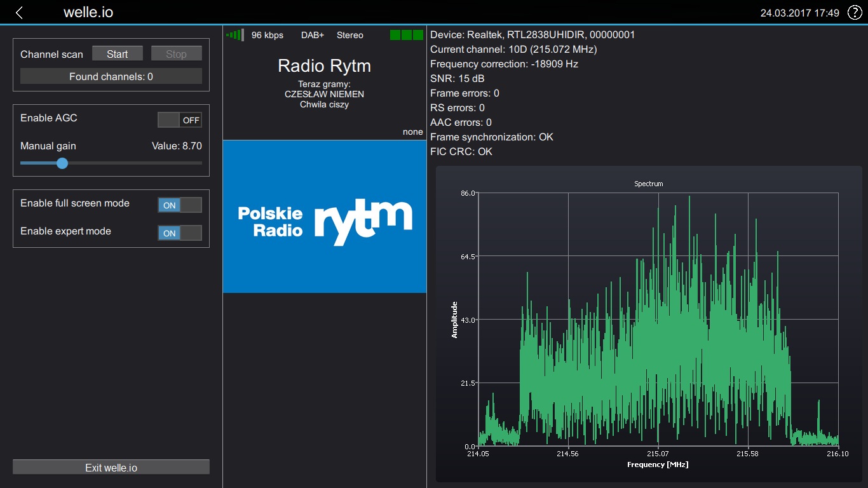868x488 pixels.
Task: Click the 214.05 frequency tick label
Action: tap(478, 454)
